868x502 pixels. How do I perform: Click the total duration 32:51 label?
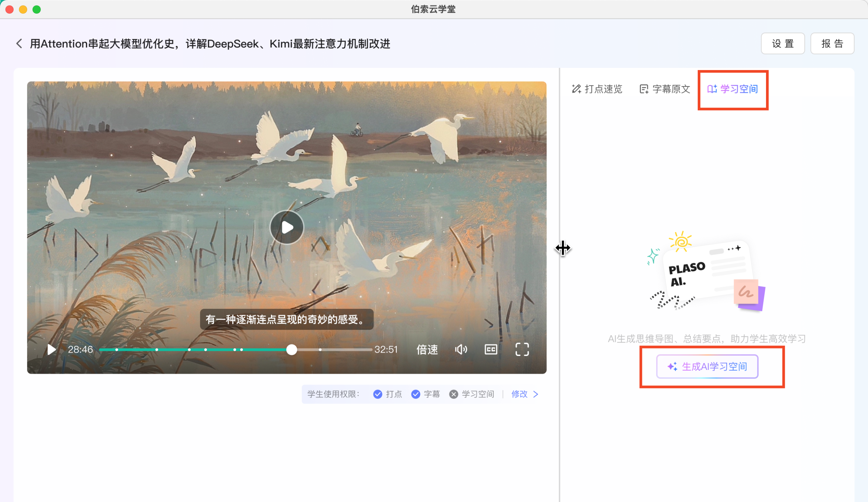[386, 350]
